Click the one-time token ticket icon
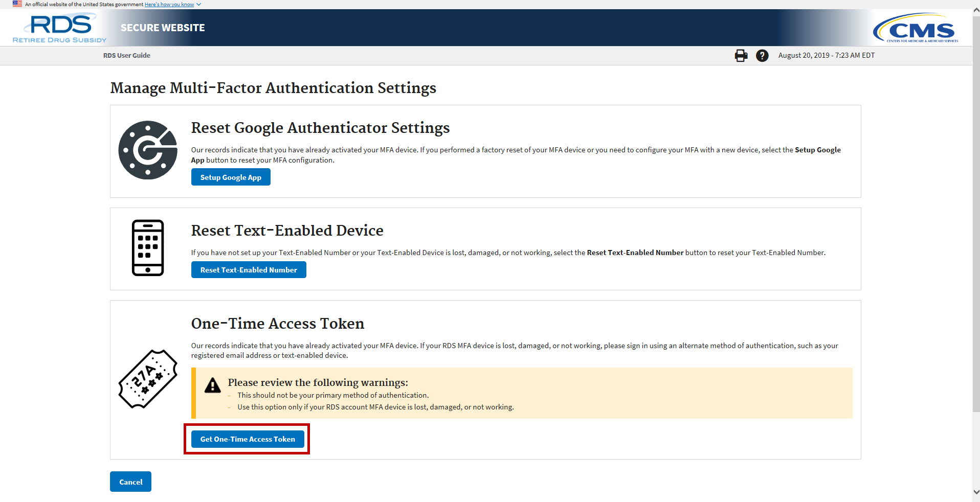 point(148,379)
